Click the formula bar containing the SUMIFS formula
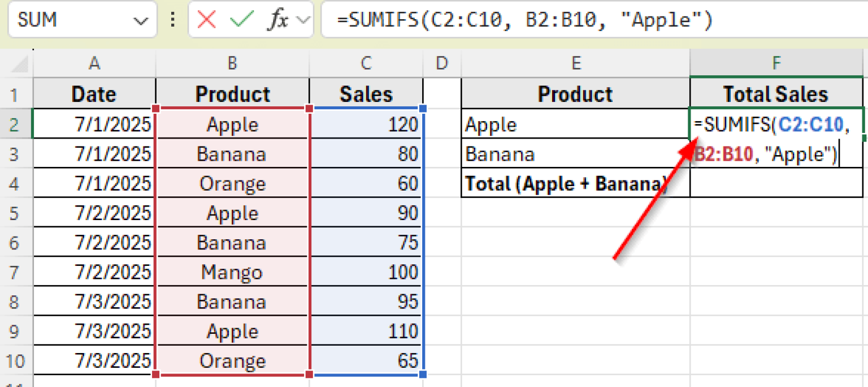868x387 pixels. pos(509,20)
